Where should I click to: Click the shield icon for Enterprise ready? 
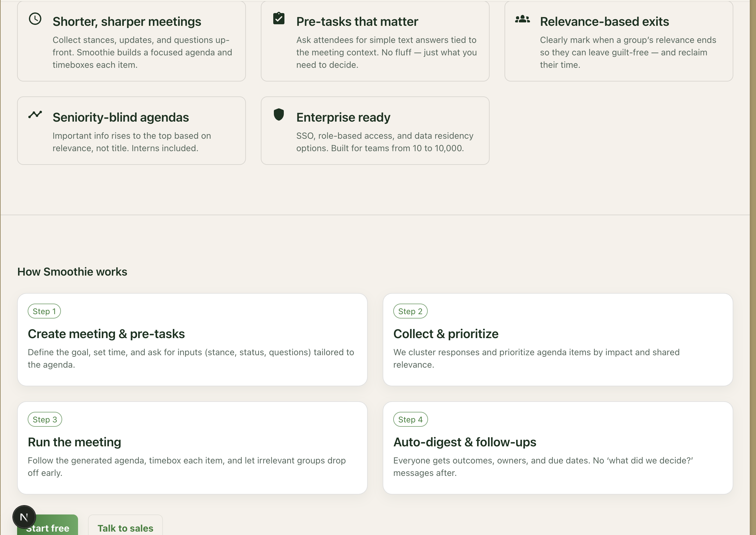pyautogui.click(x=279, y=115)
